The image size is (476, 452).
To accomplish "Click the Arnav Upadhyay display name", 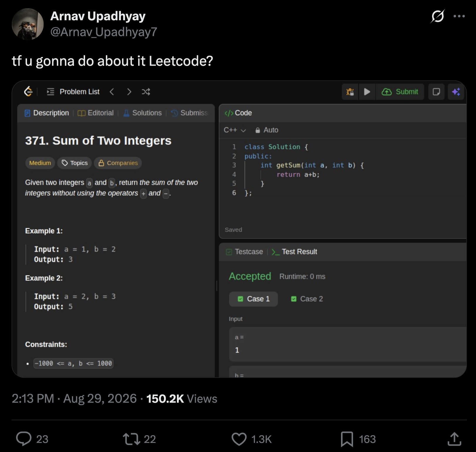I will pyautogui.click(x=98, y=16).
